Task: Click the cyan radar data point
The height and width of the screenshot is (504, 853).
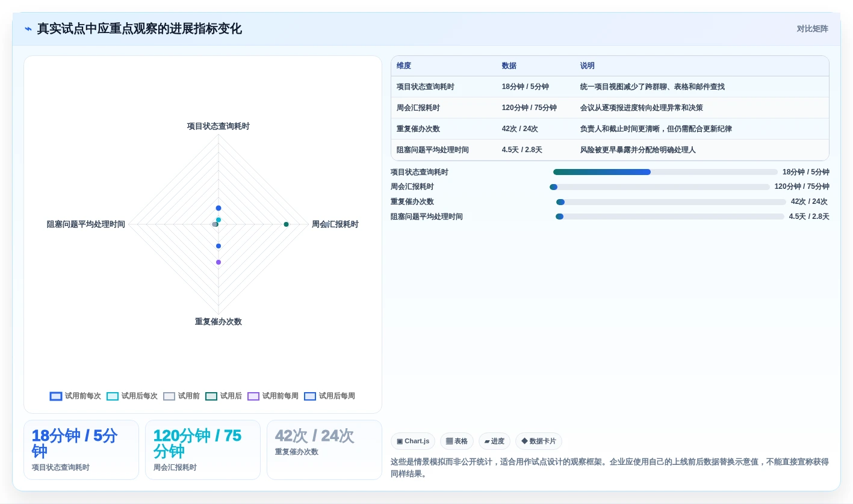Action: pos(219,220)
